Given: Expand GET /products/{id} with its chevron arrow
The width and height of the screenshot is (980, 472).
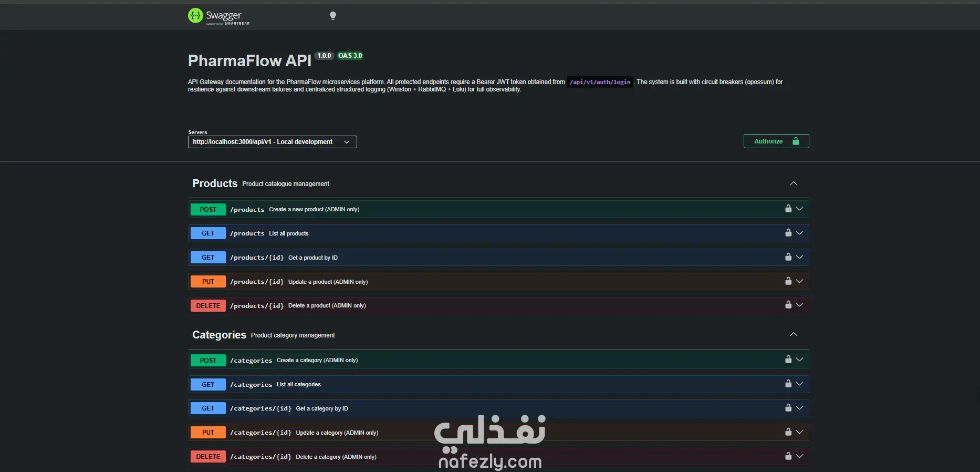Looking at the screenshot, I should [799, 257].
